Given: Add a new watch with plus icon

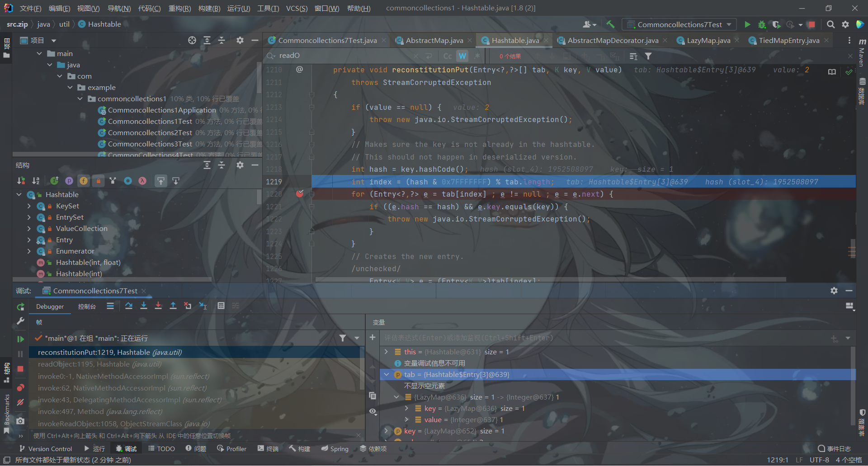Looking at the screenshot, I should [x=373, y=337].
